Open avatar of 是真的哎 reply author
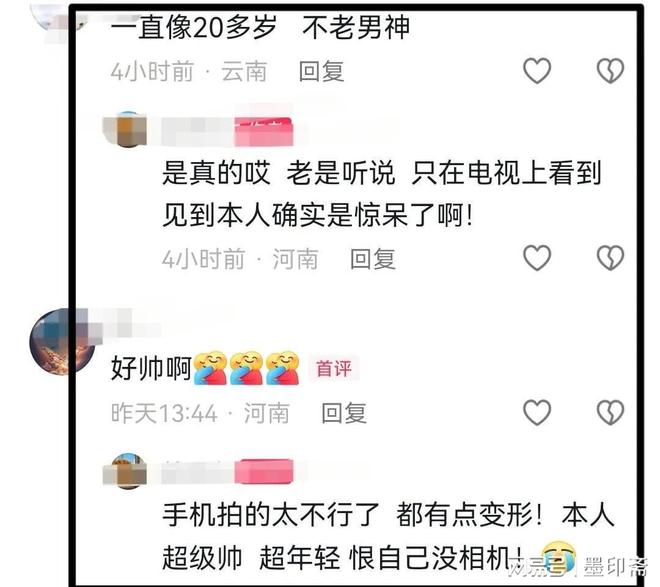The height and width of the screenshot is (587, 660). 128,129
